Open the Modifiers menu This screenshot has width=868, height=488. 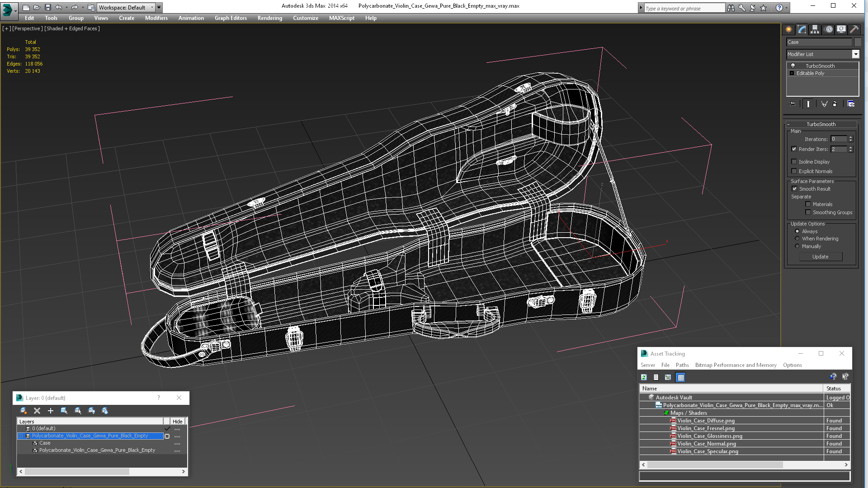[x=156, y=18]
